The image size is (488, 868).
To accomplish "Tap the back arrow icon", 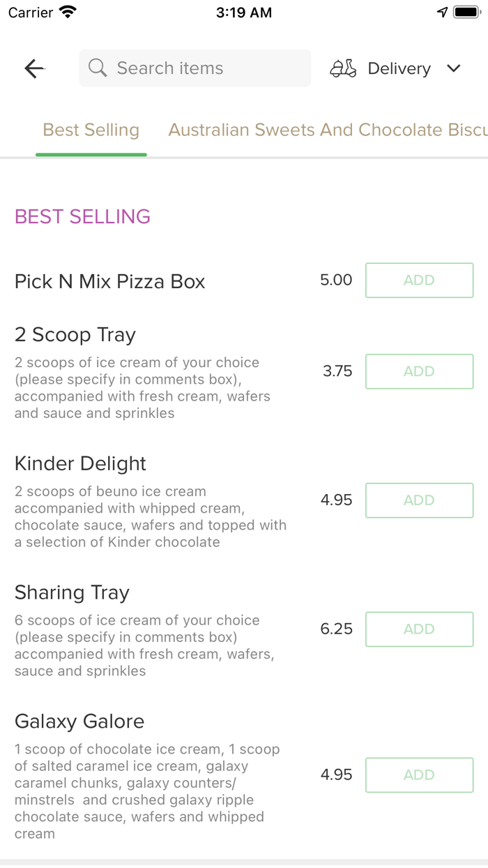I will click(34, 68).
